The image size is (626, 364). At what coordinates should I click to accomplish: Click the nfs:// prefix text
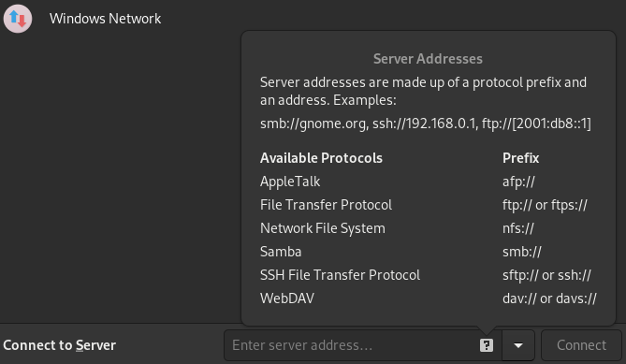pos(518,228)
